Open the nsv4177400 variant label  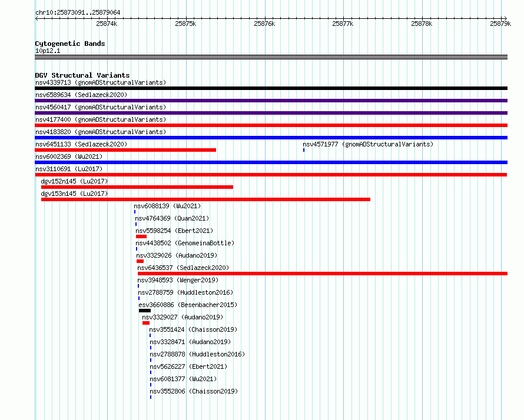coord(101,119)
